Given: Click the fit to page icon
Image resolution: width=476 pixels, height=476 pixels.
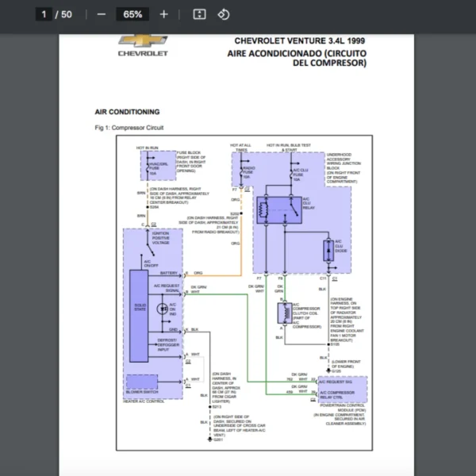Looking at the screenshot, I should click(x=200, y=14).
